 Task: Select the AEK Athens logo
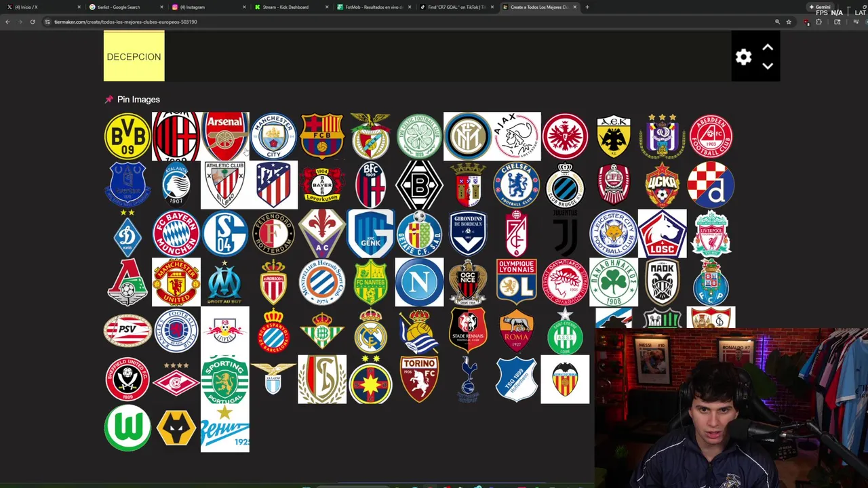(614, 136)
